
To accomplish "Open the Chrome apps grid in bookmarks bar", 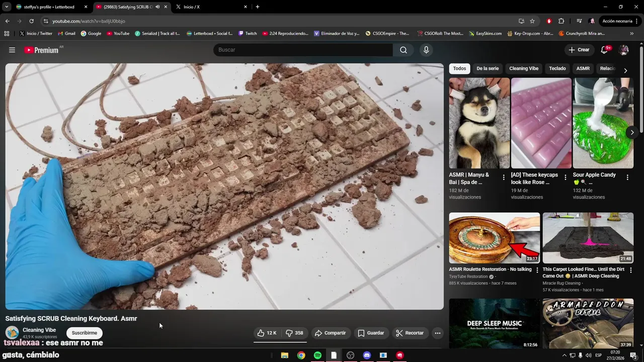I will pos(7,34).
